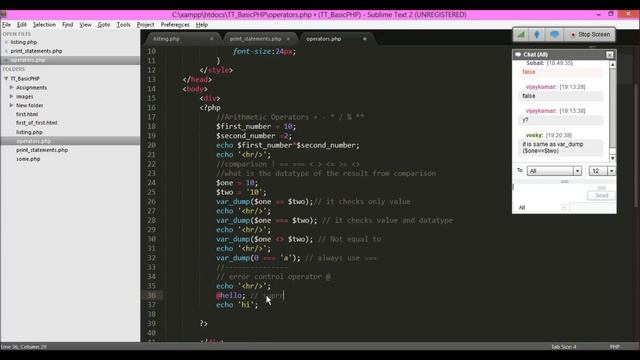Viewport: 640px width, 360px height.
Task: Click the "echo 'hi';" code on line 37
Action: [x=237, y=305]
